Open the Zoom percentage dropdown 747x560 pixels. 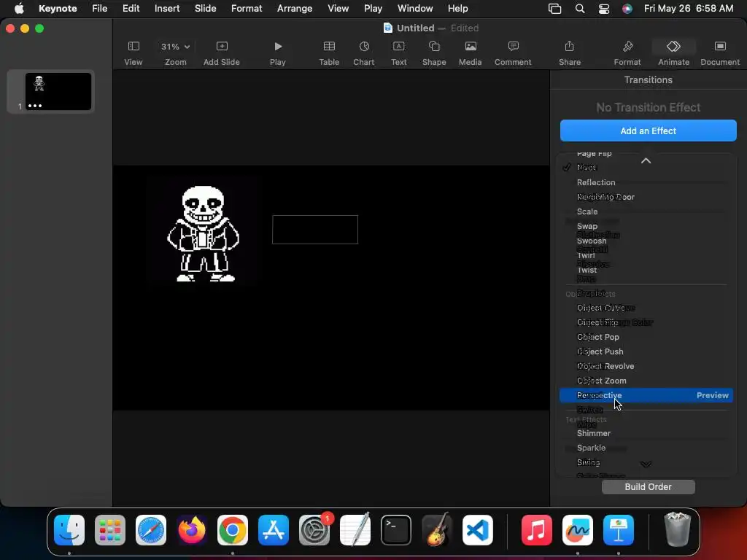click(x=175, y=52)
